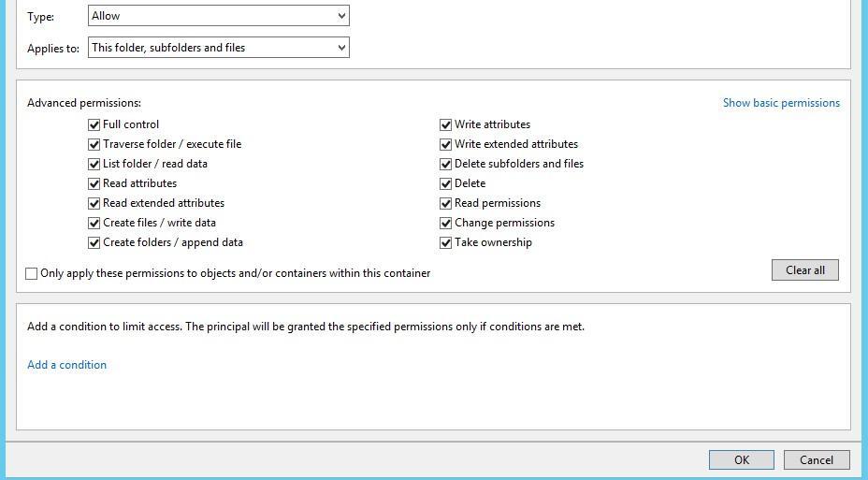The width and height of the screenshot is (868, 480).
Task: Uncheck the Delete permission checkbox
Action: click(445, 183)
